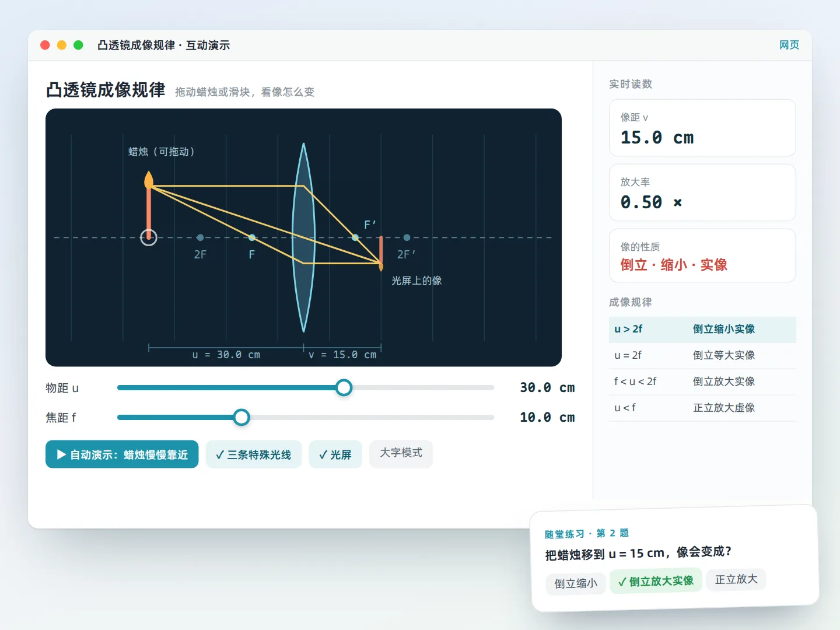Click the convex lens shape

303,237
